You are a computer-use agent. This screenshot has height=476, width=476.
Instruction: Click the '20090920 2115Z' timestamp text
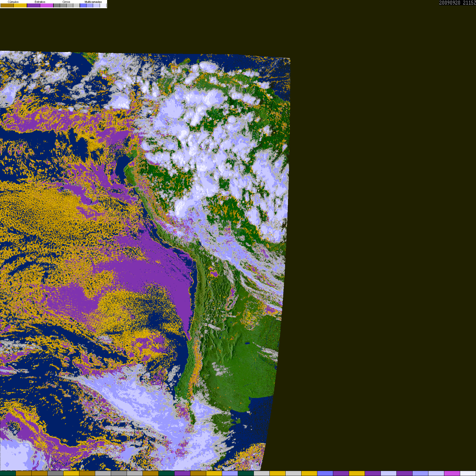pyautogui.click(x=457, y=3)
